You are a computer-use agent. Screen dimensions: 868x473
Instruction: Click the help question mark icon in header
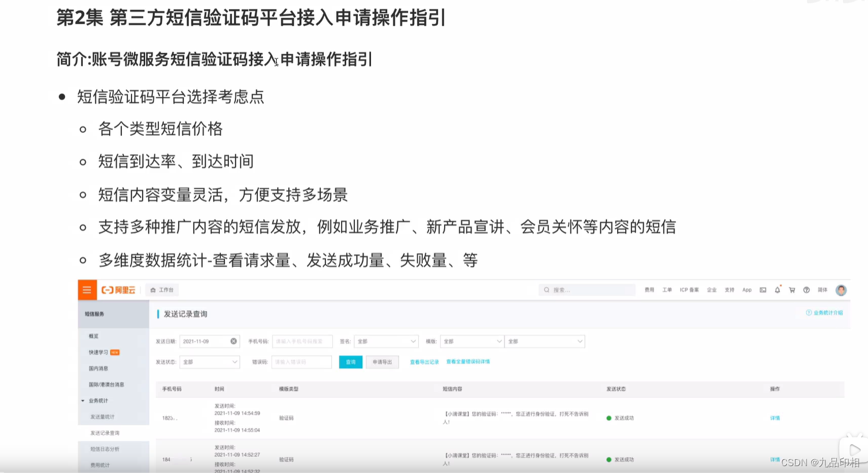tap(806, 290)
